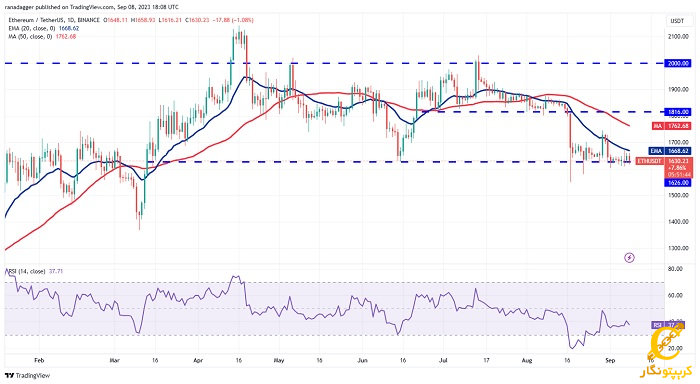The height and width of the screenshot is (384, 700).
Task: Click the 2100.00 price axis value
Action: point(678,37)
